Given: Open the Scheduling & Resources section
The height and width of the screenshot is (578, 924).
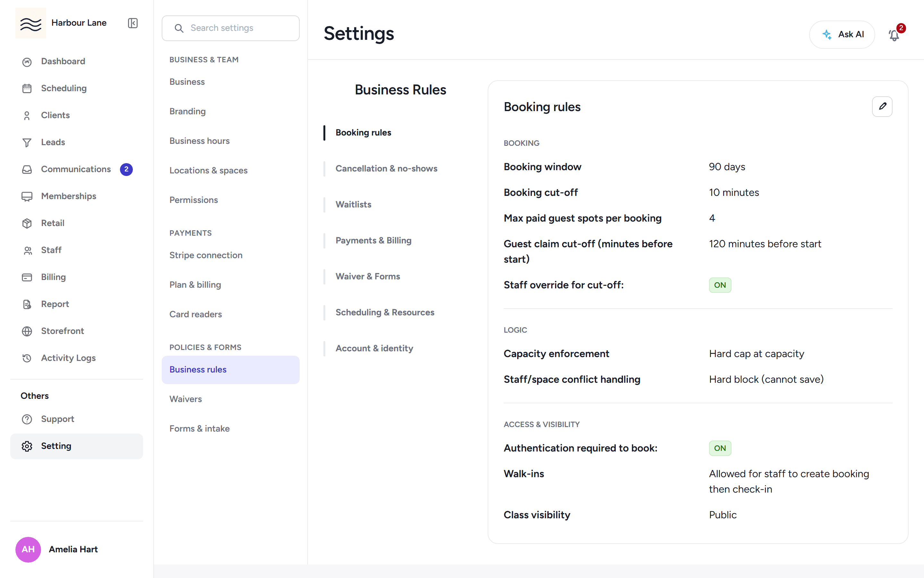Looking at the screenshot, I should pos(384,312).
